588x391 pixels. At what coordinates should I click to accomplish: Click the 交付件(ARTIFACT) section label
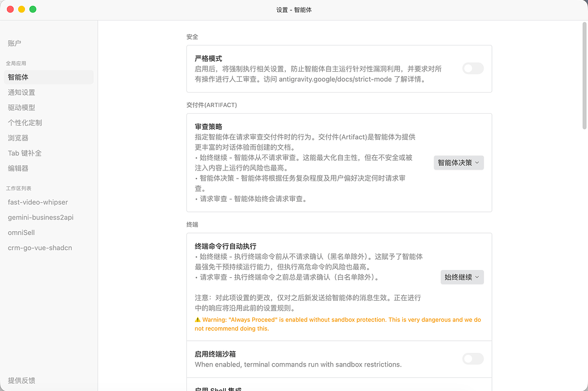click(x=211, y=105)
